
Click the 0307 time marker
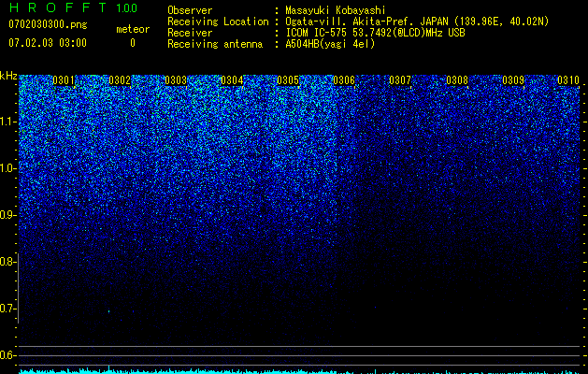click(x=400, y=80)
